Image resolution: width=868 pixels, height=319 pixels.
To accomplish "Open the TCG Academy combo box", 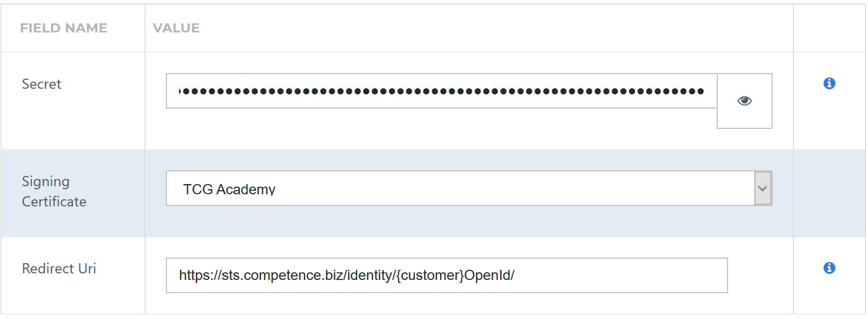I will pyautogui.click(x=469, y=188).
